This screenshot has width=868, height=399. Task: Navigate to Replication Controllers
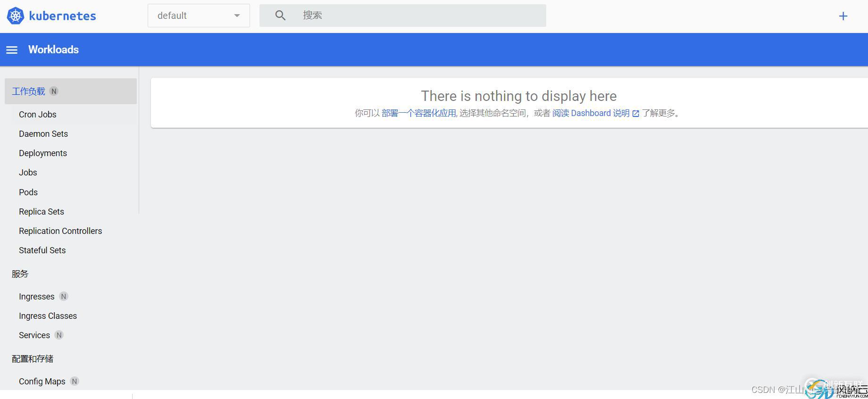coord(60,231)
